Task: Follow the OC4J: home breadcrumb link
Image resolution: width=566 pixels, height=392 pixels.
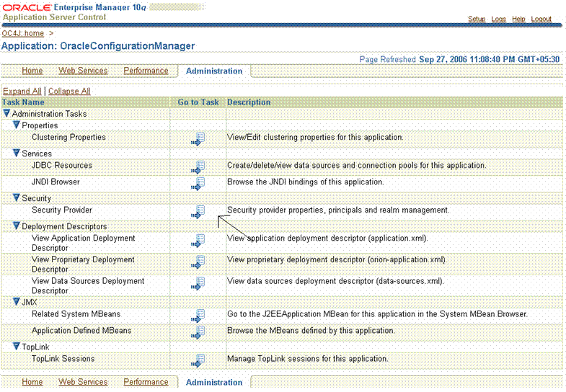Action: coord(23,34)
